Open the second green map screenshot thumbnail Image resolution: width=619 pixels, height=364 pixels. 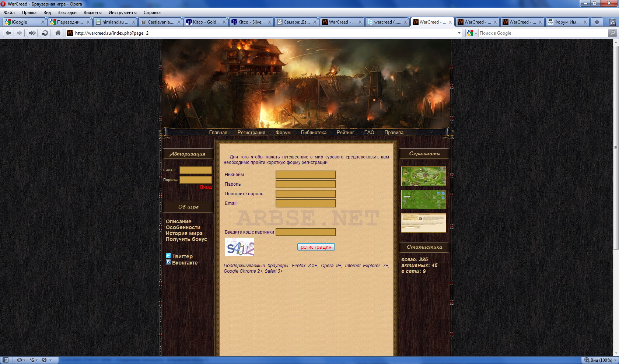(424, 200)
